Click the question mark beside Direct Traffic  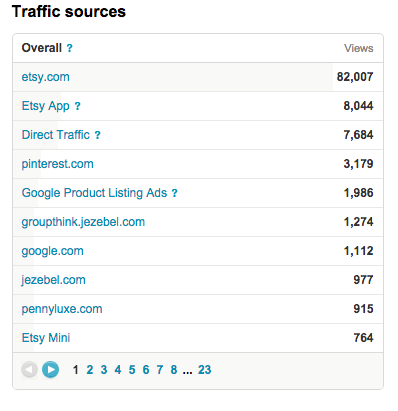pos(97,135)
